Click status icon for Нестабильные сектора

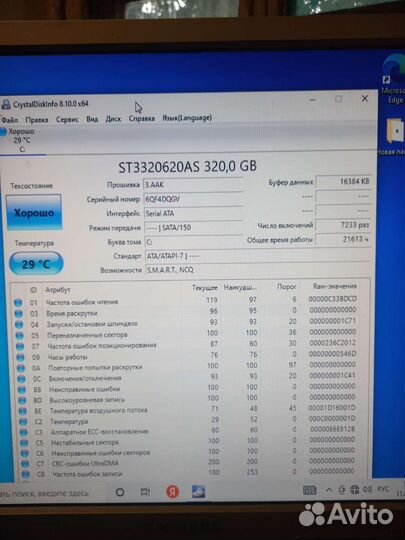(24, 443)
